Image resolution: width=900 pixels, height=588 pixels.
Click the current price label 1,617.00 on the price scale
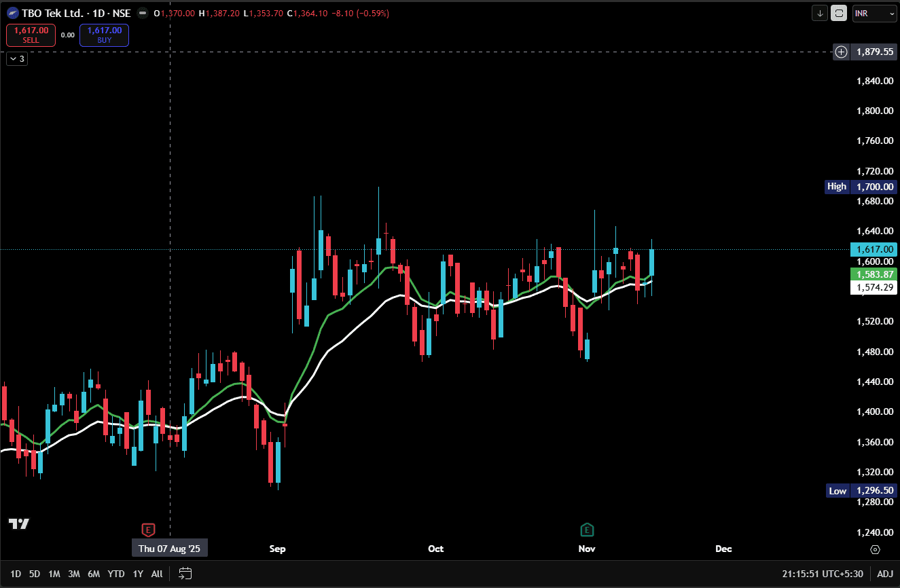874,249
